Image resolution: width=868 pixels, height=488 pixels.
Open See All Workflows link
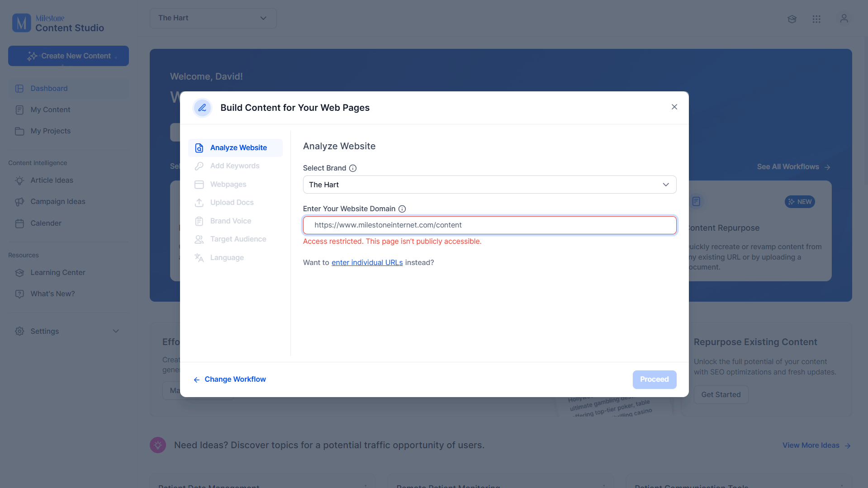pyautogui.click(x=793, y=167)
